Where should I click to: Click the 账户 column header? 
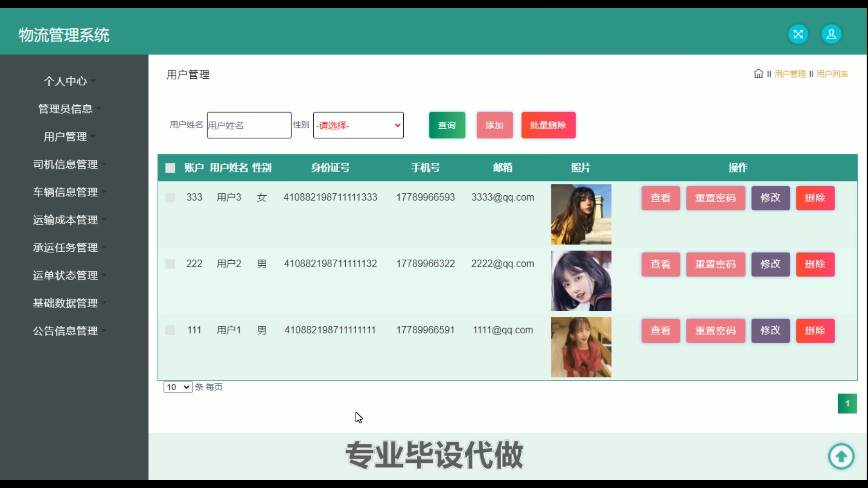pos(194,168)
